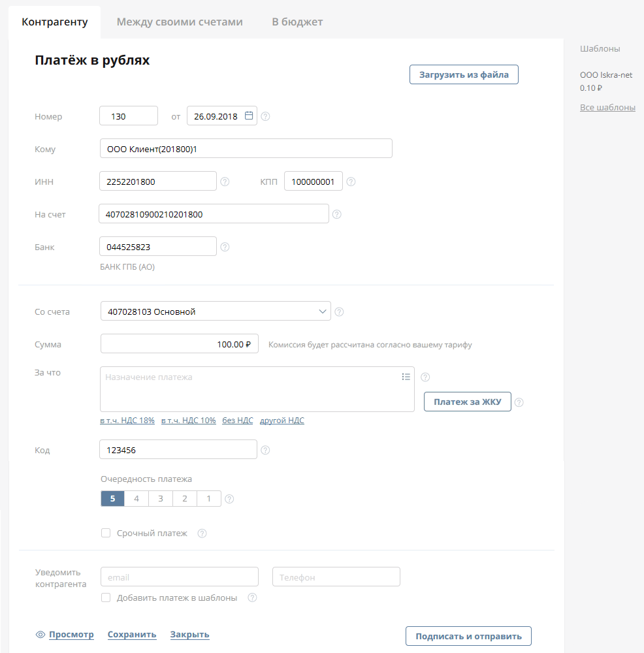Image resolution: width=644 pixels, height=653 pixels.
Task: Open the list icon inside payment purpose box
Action: click(406, 377)
